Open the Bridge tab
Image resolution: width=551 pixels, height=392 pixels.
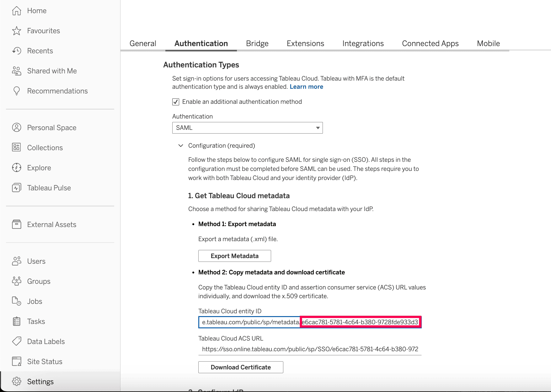pyautogui.click(x=257, y=43)
